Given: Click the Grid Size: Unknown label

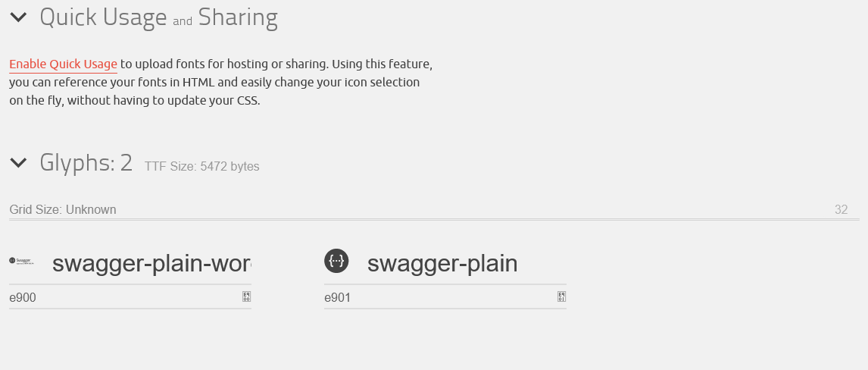Looking at the screenshot, I should [63, 210].
